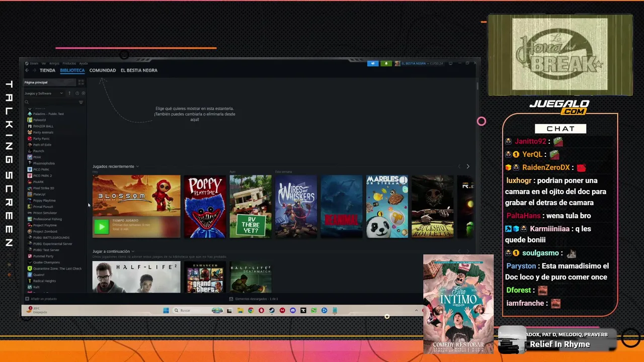644x362 pixels.
Task: Click the Steam back navigation arrow
Action: pyautogui.click(x=27, y=70)
